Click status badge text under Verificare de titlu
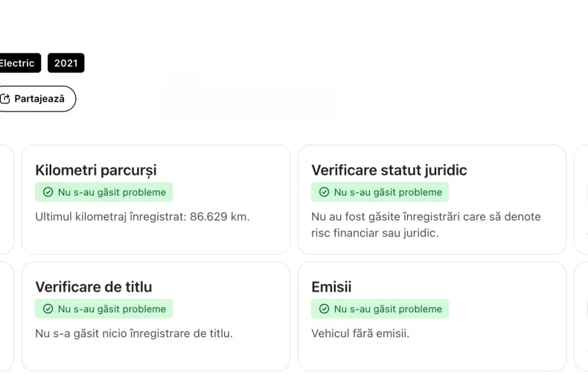Image resolution: width=588 pixels, height=392 pixels. [112, 309]
